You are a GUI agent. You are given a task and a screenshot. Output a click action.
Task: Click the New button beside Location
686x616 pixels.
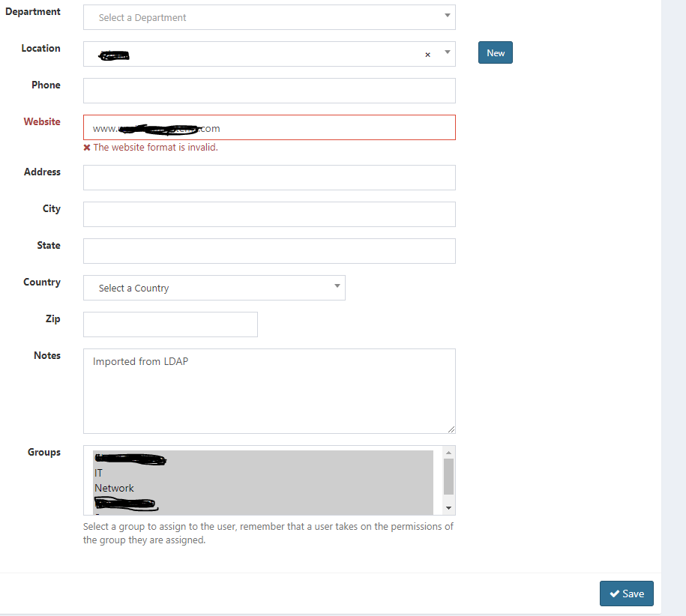point(495,52)
